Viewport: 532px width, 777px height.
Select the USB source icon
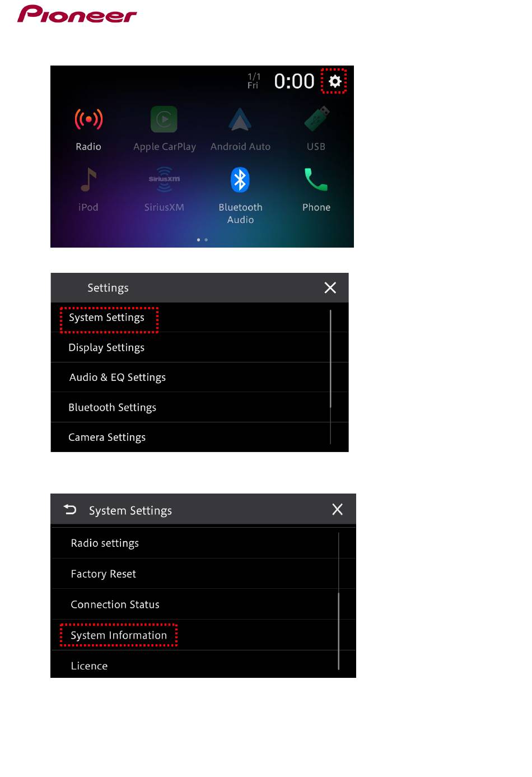click(316, 119)
